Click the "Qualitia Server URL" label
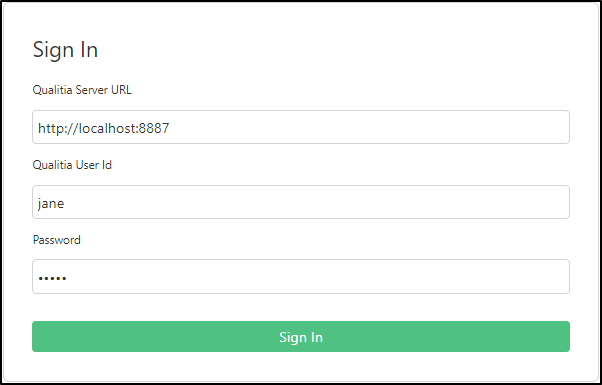 [x=82, y=90]
